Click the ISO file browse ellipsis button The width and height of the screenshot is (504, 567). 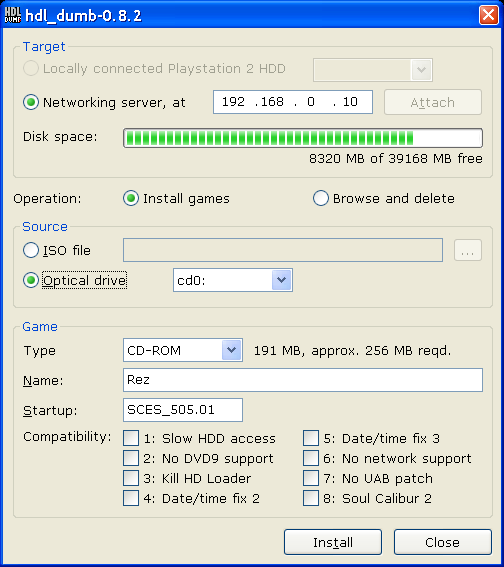[467, 250]
